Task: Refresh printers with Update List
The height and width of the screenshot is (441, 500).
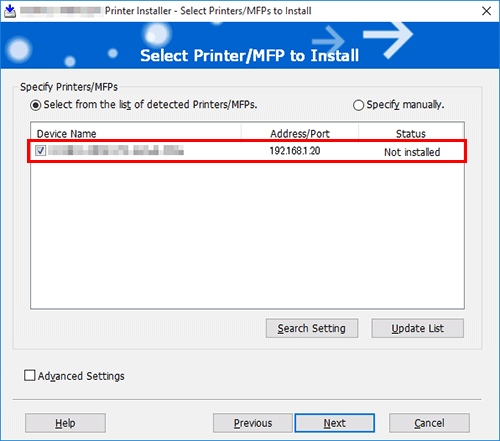Action: point(418,328)
